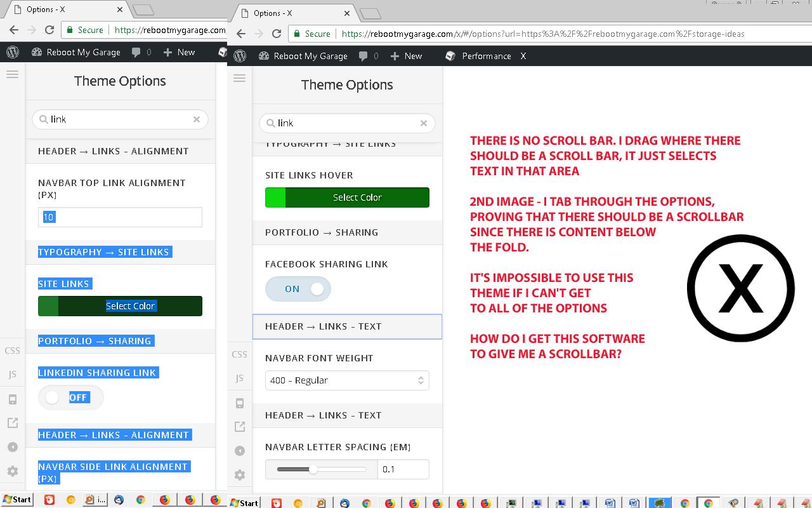Open the X menu in the WordPress admin bar
The width and height of the screenshot is (812, 508).
coord(523,56)
